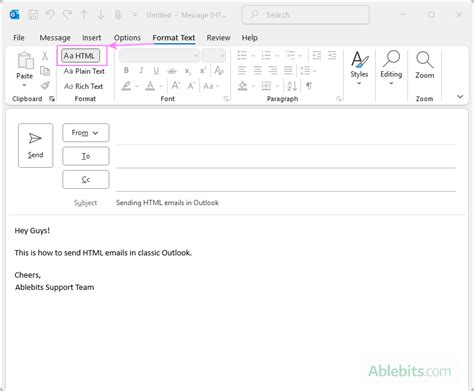Send the email with Send button
This screenshot has width=474, height=391.
pyautogui.click(x=36, y=145)
